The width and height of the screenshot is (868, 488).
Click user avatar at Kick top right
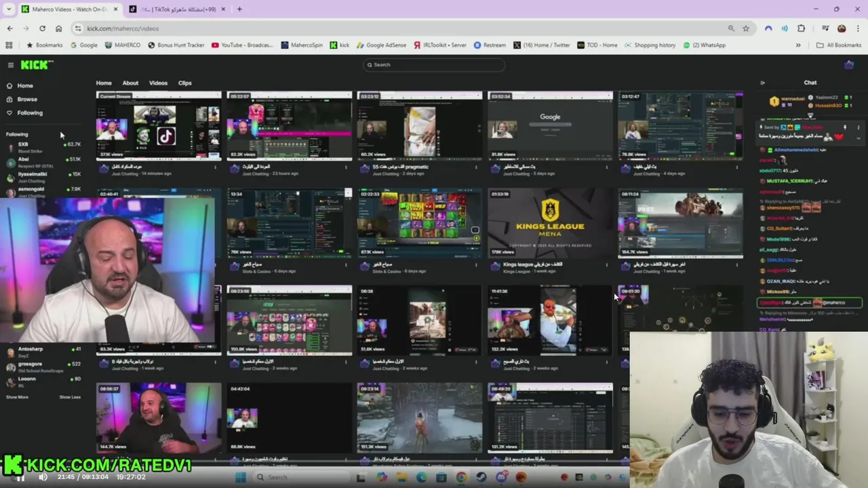click(x=849, y=65)
